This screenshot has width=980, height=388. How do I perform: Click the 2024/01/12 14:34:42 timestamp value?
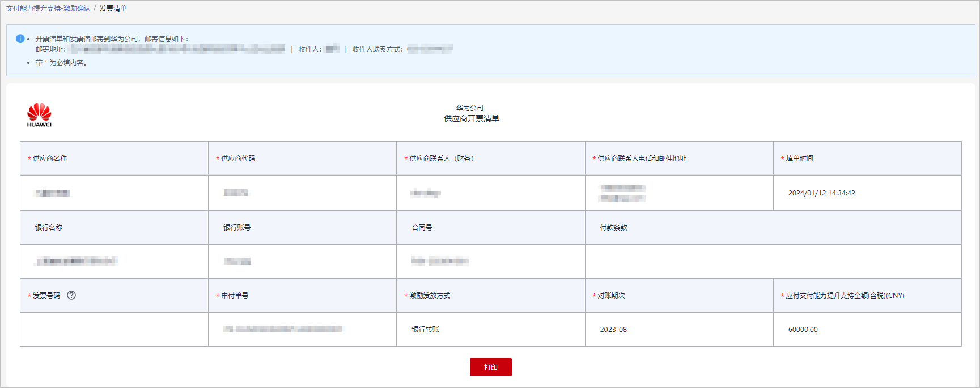pyautogui.click(x=821, y=193)
